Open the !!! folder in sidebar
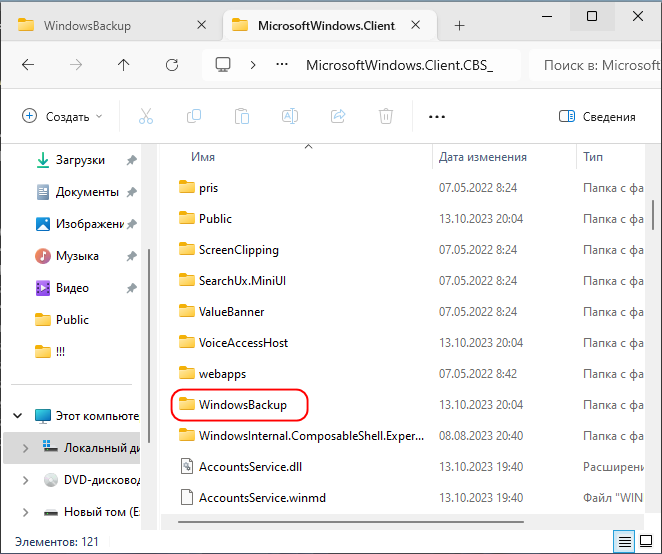Image resolution: width=662 pixels, height=554 pixels. tap(50, 352)
